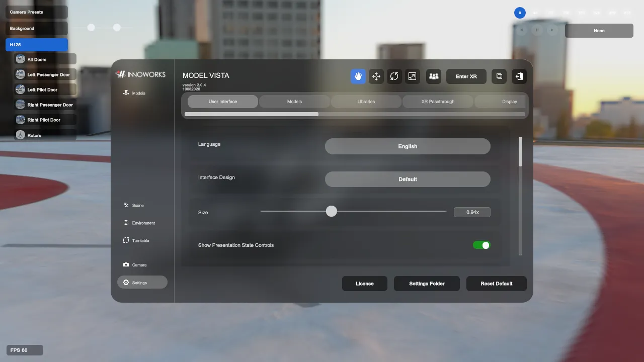Click the Left Passenger Door thumbnail icon
The height and width of the screenshot is (362, 644).
tap(20, 74)
